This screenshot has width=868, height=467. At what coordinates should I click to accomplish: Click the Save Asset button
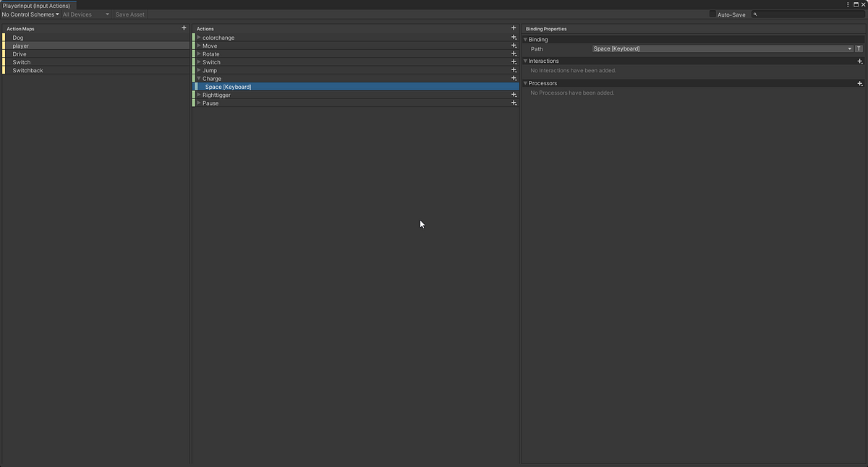130,14
